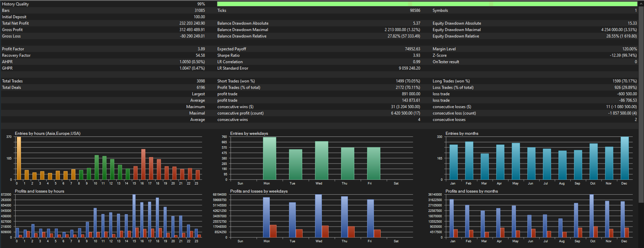Select the Total Trades value "3098"

(201, 81)
